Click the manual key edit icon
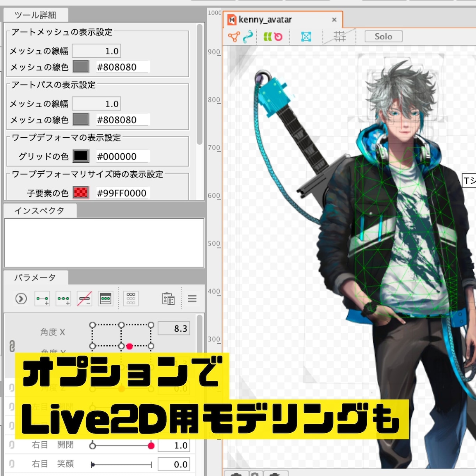This screenshot has height=476, width=476. (x=105, y=299)
